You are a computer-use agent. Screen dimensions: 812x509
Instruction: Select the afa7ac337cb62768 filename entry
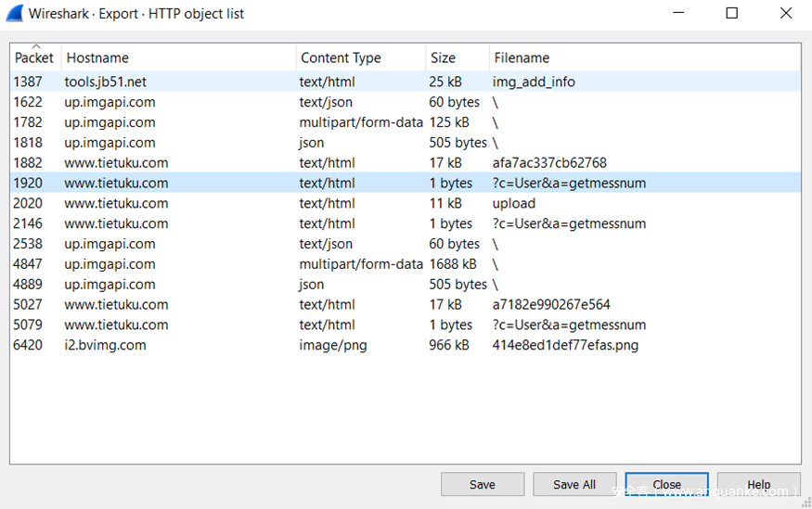point(549,163)
